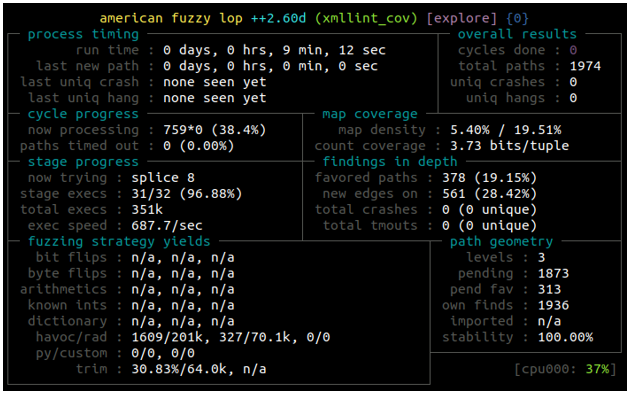Image resolution: width=632 pixels, height=396 pixels.
Task: Click the "cycle progress" section header
Action: 83,114
